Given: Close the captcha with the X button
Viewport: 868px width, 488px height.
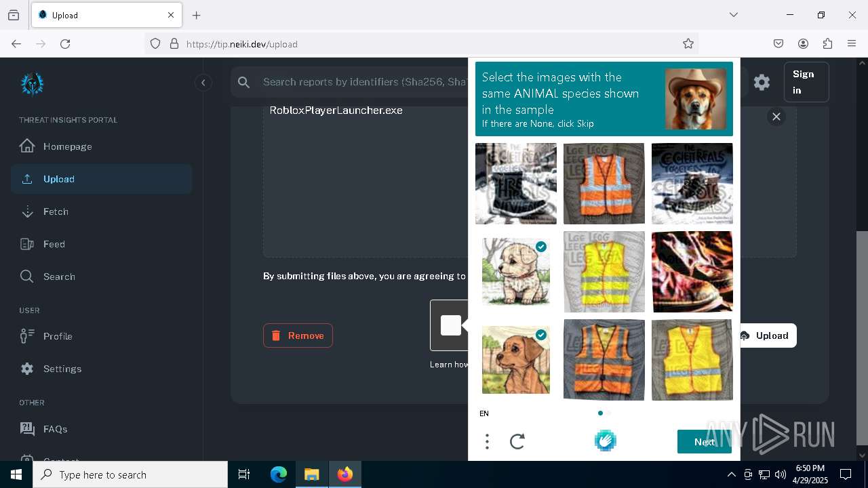Looking at the screenshot, I should click(x=776, y=117).
